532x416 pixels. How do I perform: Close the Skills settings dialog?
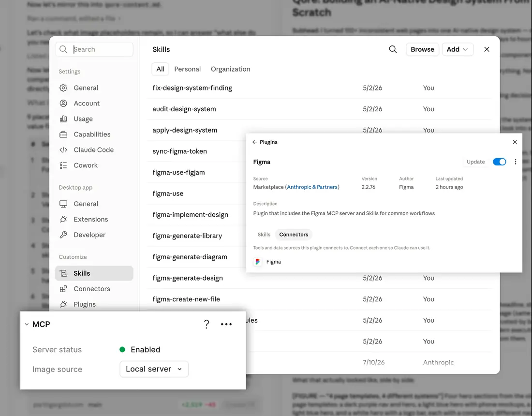click(x=487, y=49)
